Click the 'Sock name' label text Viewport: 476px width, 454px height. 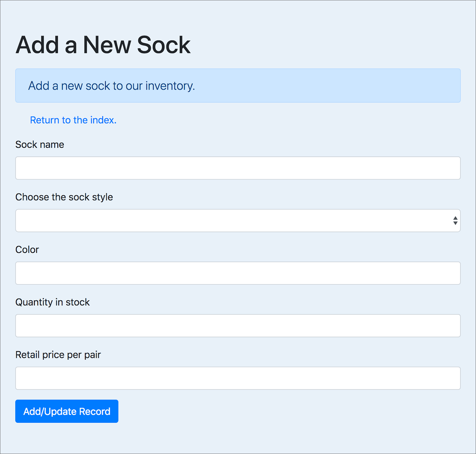pos(39,144)
